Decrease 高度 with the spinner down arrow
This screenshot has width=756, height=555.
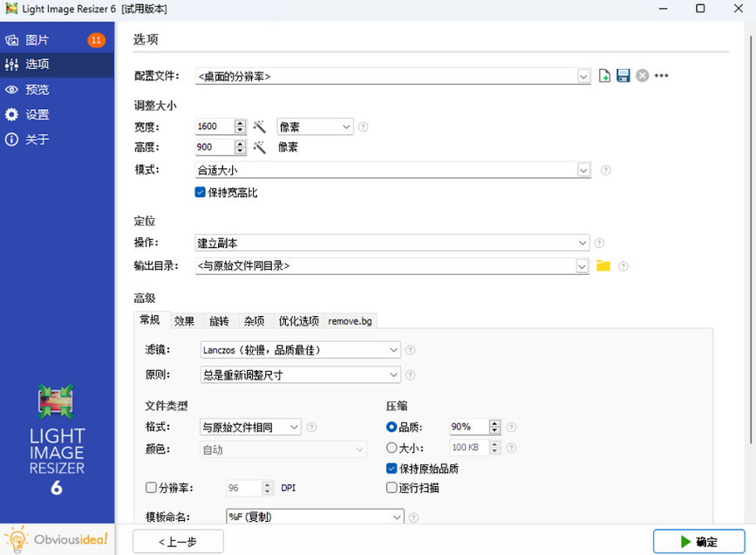pyautogui.click(x=240, y=151)
